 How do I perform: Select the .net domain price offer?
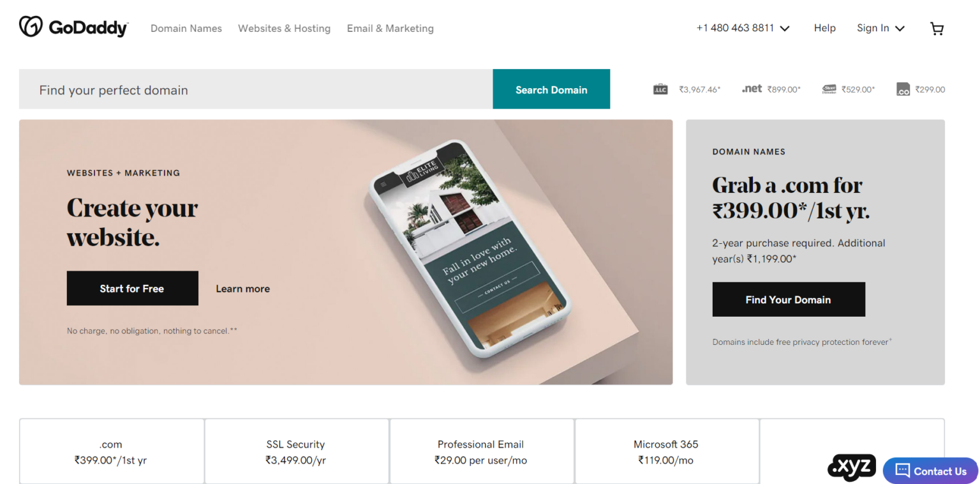coord(771,89)
